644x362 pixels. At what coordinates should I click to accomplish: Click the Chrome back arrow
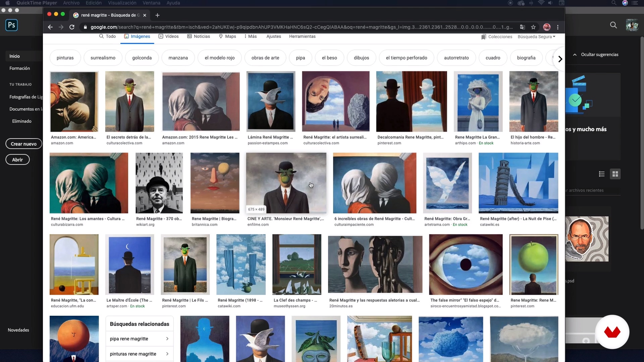coord(50,27)
